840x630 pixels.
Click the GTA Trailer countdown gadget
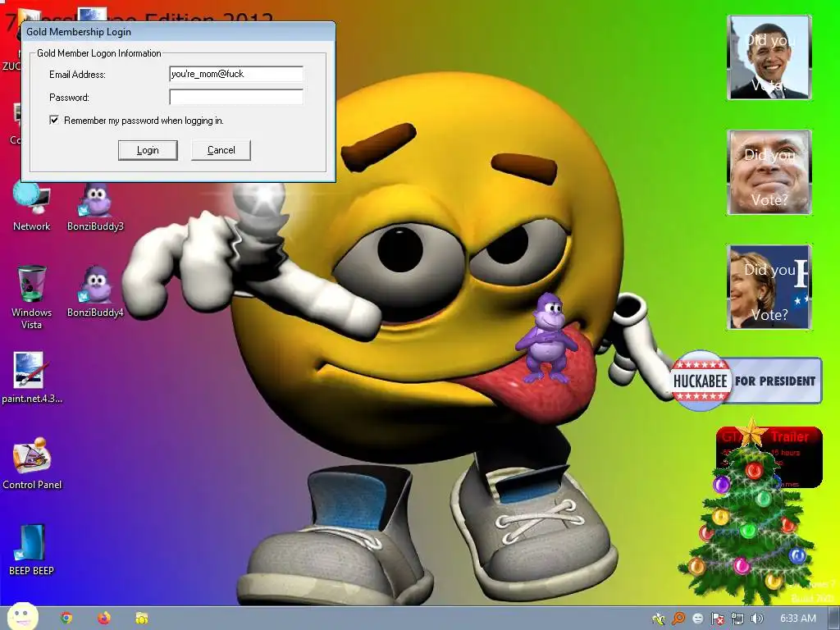769,456
